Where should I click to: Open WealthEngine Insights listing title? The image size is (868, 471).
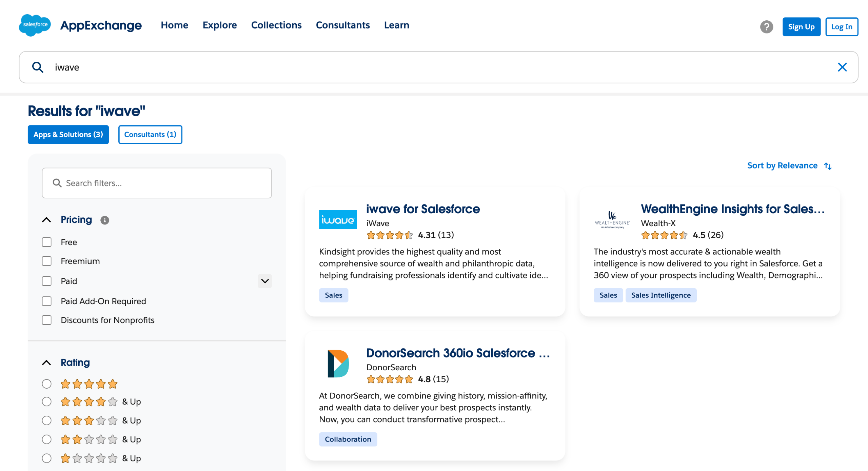(732, 209)
